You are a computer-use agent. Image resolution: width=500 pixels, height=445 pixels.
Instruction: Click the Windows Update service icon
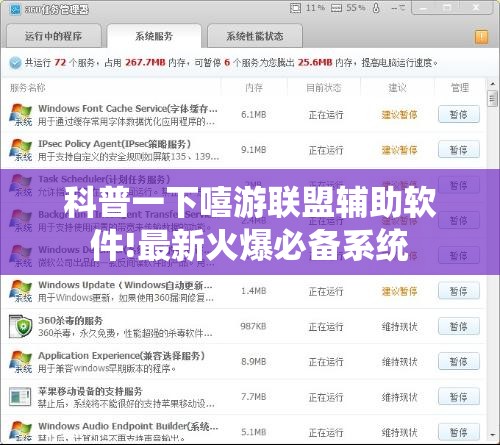point(20,291)
